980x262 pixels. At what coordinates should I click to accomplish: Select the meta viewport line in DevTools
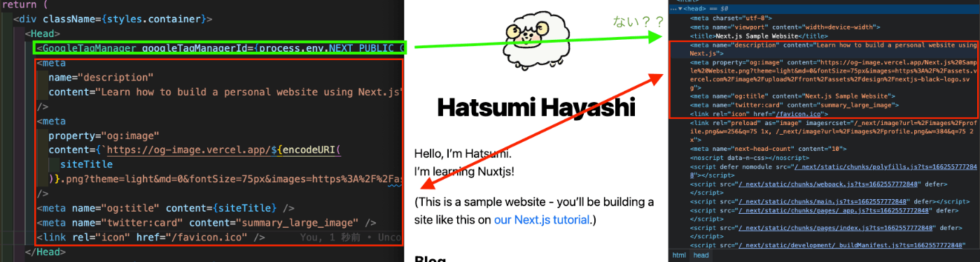coord(785,27)
